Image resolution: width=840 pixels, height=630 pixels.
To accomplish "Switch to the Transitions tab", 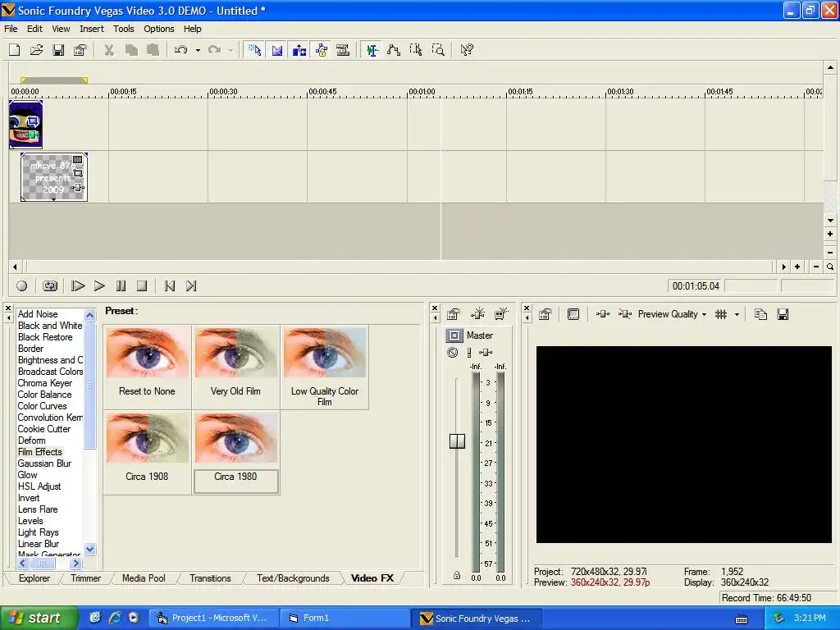I will pyautogui.click(x=210, y=578).
